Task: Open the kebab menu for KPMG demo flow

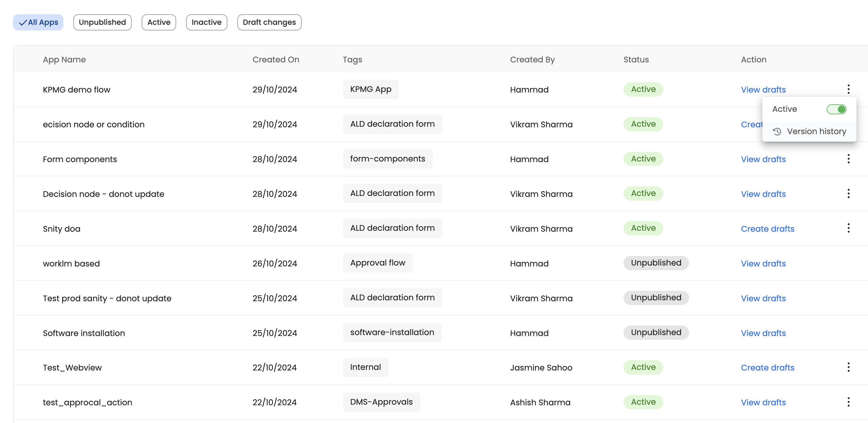Action: (x=848, y=89)
